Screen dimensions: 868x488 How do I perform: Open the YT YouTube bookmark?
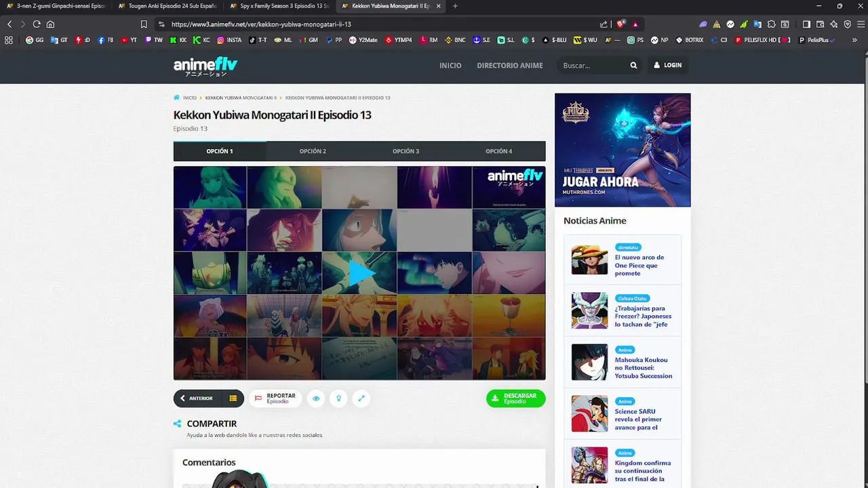coord(129,40)
